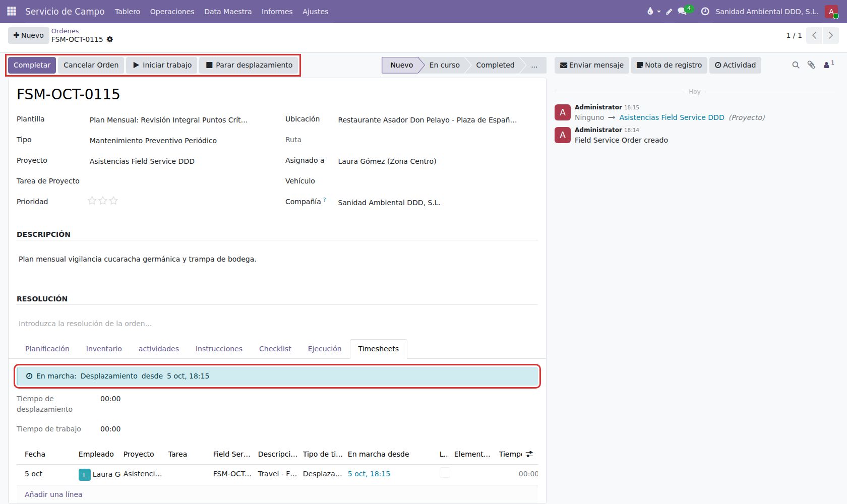The image size is (847, 504).
Task: Show followers via the person icon
Action: pos(827,65)
